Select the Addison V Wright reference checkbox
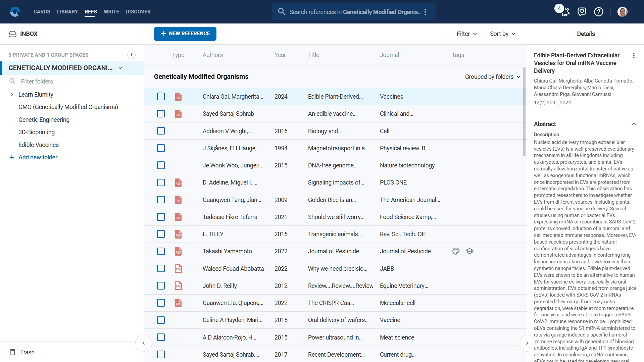Screen dimensions: 644x362 pos(161,131)
